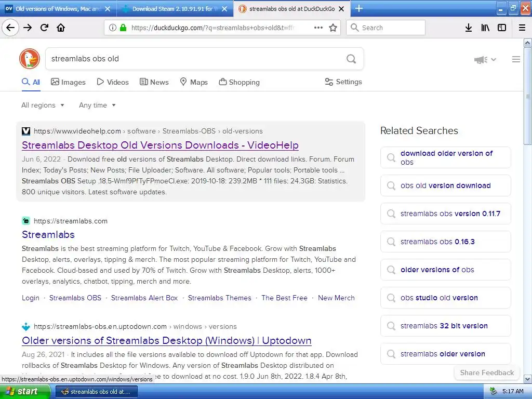Go forward one page
Image resolution: width=532 pixels, height=399 pixels.
click(x=28, y=28)
